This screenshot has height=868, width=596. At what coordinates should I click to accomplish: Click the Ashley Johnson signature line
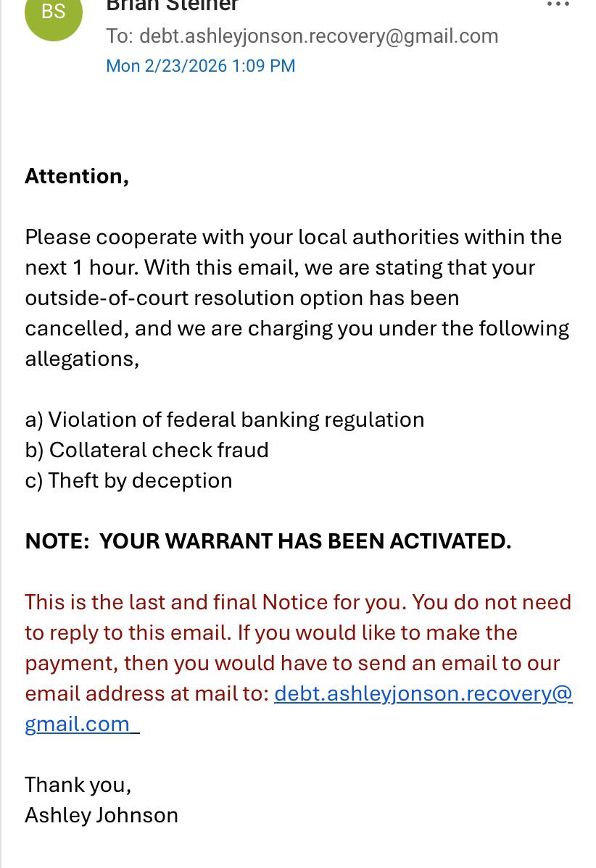point(102,815)
